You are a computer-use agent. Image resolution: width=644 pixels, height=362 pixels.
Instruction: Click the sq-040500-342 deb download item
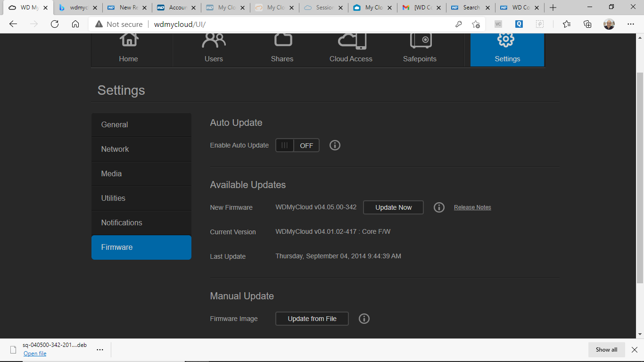54,345
